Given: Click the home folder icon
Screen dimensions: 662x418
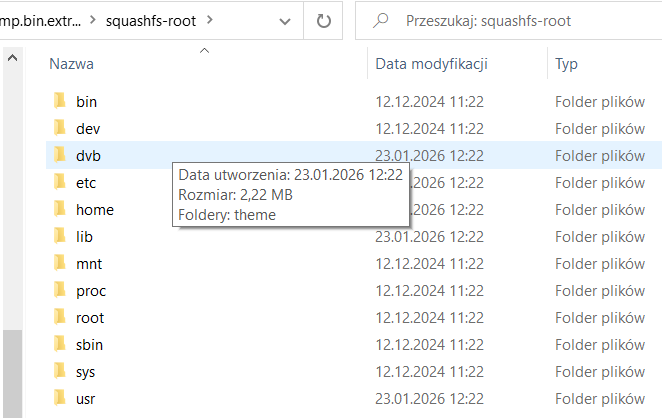Looking at the screenshot, I should pos(60,209).
